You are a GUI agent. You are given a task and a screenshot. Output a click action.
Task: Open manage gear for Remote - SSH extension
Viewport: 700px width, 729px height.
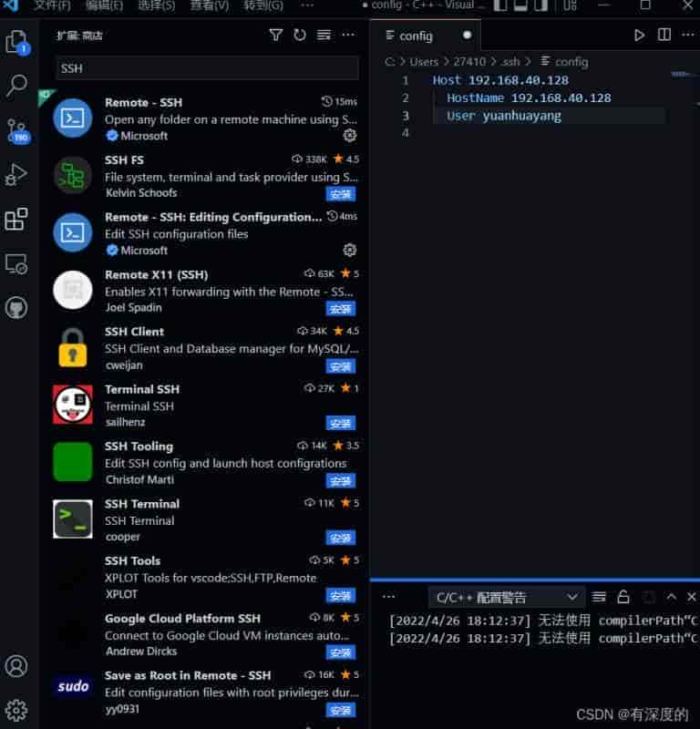tap(349, 136)
